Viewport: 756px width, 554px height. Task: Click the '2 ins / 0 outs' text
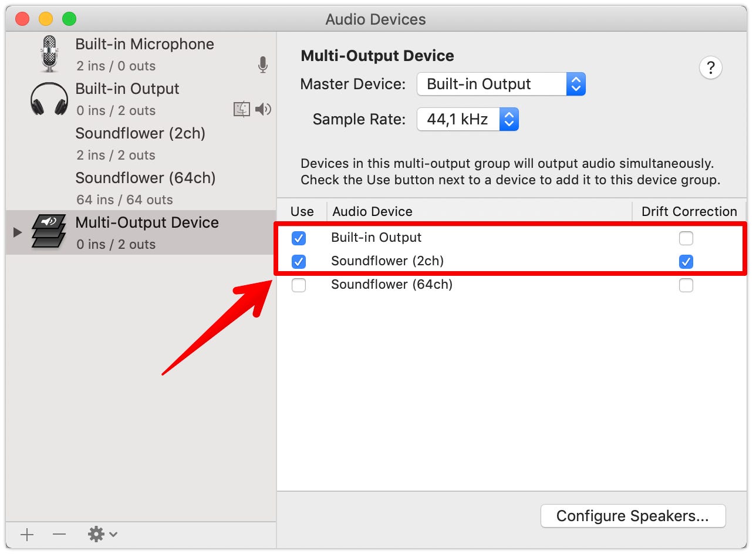pyautogui.click(x=116, y=66)
